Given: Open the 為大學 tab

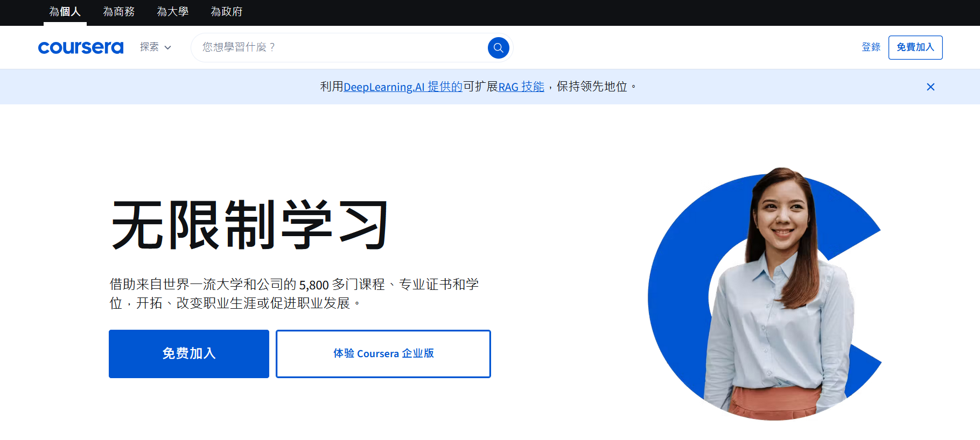Looking at the screenshot, I should coord(173,12).
